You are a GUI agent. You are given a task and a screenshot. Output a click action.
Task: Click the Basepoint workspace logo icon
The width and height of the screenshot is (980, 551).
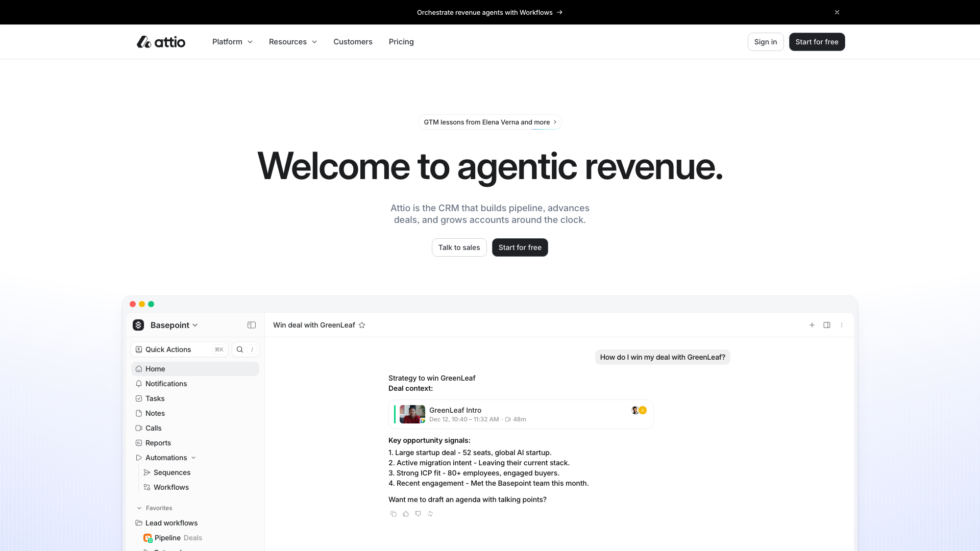(x=138, y=325)
